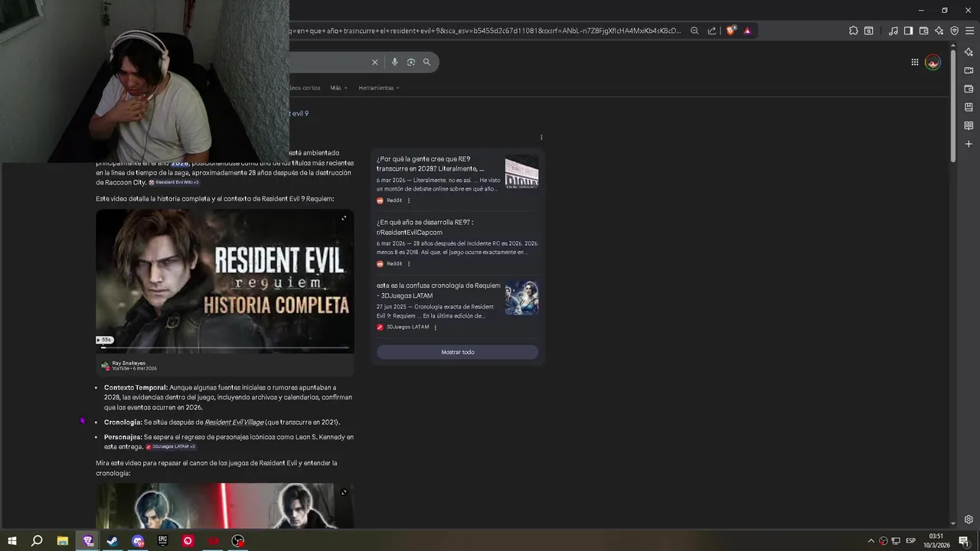Expand the Herramientas dropdown
Viewport: 980px width, 551px height.
click(x=379, y=88)
